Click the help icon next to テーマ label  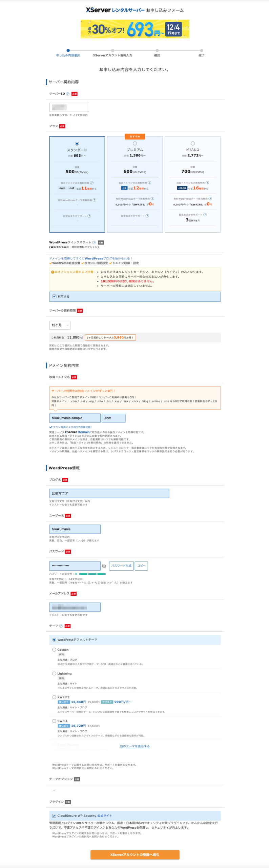tap(61, 626)
